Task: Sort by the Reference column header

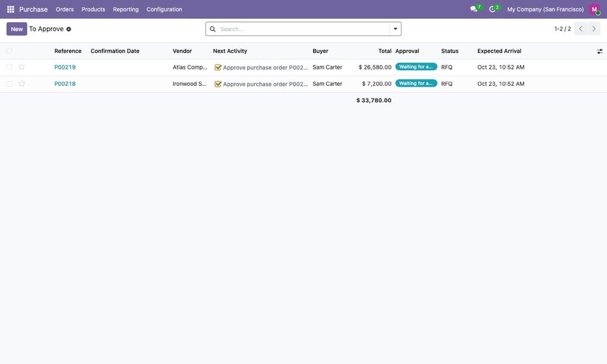Action: 68,51
